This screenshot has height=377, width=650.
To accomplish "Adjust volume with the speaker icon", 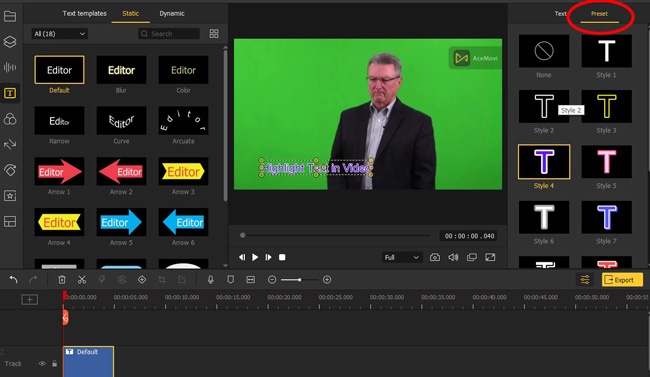I will (453, 258).
